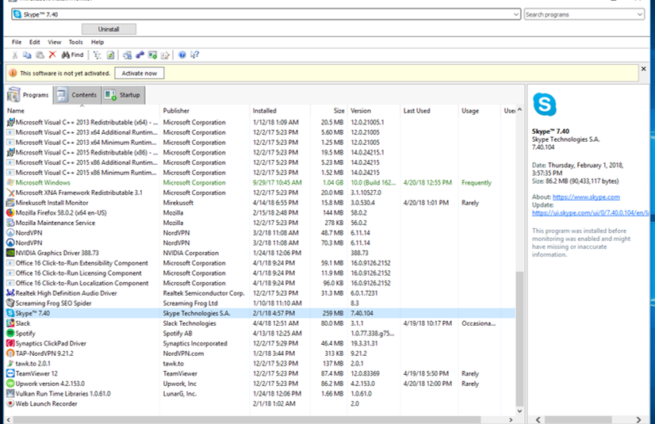Sort by the Installed column header
Screen dimensions: 655x424
[280, 111]
